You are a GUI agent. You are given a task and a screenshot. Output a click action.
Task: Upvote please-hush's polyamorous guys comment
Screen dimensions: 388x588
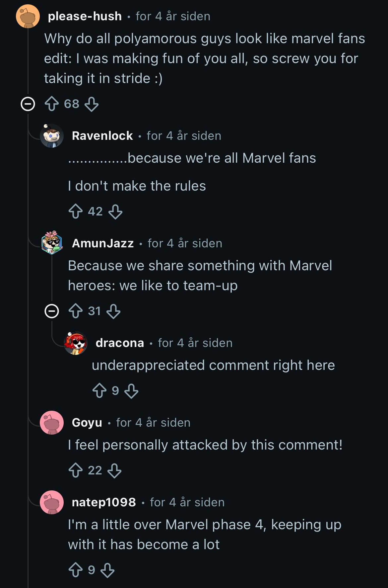(x=51, y=104)
